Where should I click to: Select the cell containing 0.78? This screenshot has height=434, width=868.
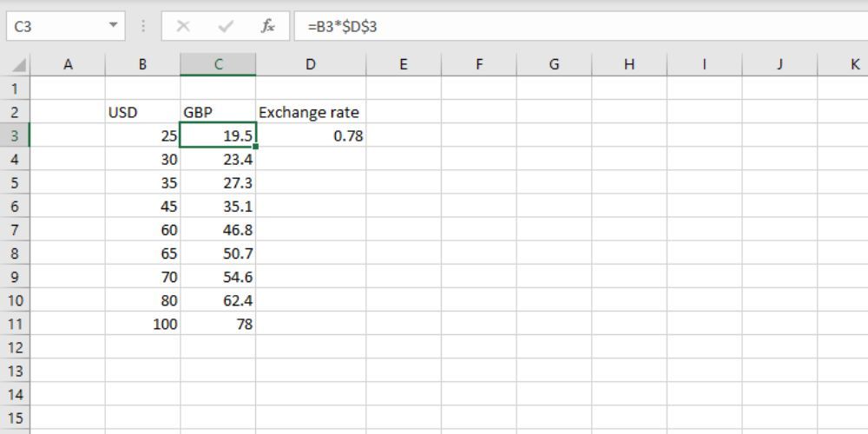point(311,135)
